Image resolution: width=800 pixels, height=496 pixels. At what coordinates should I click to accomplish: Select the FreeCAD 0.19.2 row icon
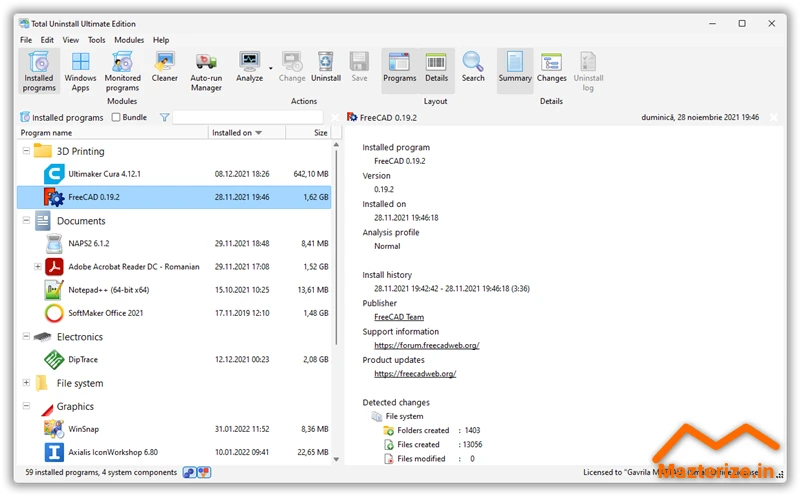click(x=54, y=197)
